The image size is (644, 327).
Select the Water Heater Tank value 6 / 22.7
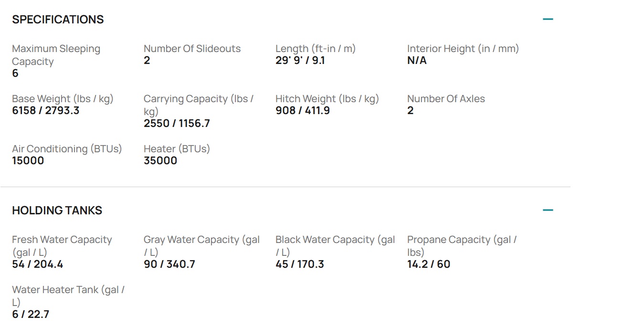[31, 315]
